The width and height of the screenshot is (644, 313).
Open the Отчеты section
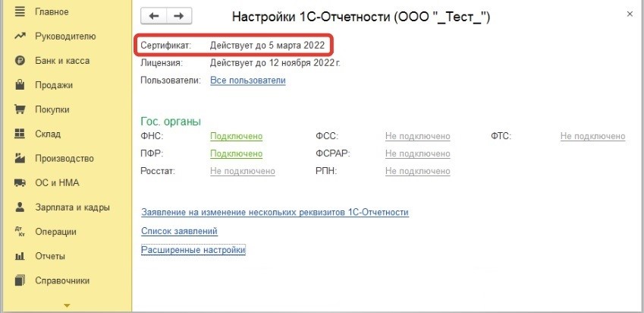50,256
